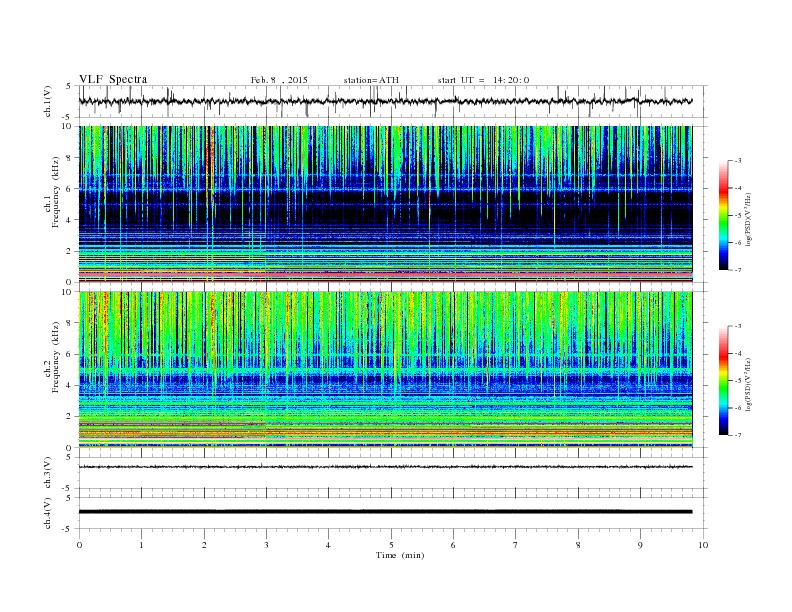Click the ch.3 voltage trace

tap(386, 467)
